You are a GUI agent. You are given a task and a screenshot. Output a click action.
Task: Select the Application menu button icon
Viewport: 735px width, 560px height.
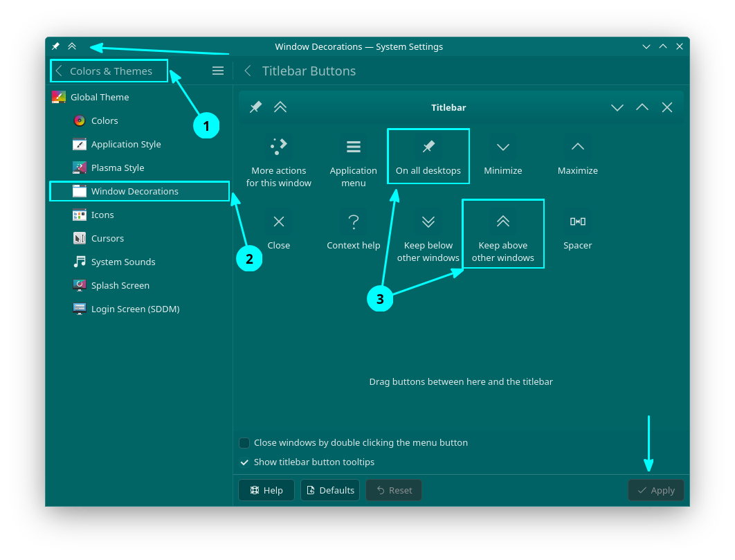coord(354,147)
